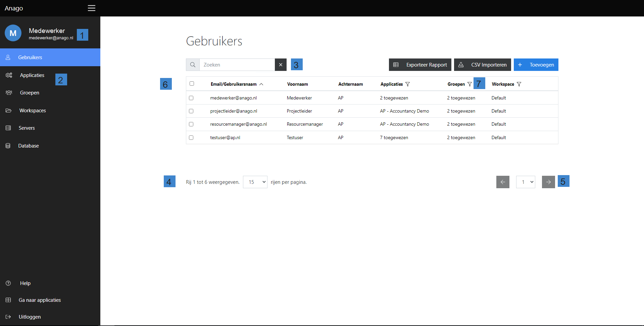The width and height of the screenshot is (644, 326).
Task: Click the Medewerker avatar circle
Action: [13, 33]
